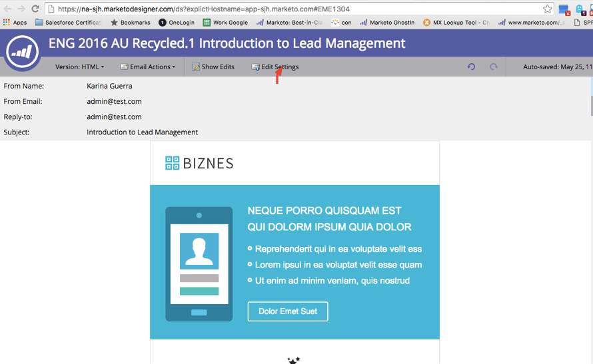Open the Email Actions dropdown menu

click(x=148, y=67)
